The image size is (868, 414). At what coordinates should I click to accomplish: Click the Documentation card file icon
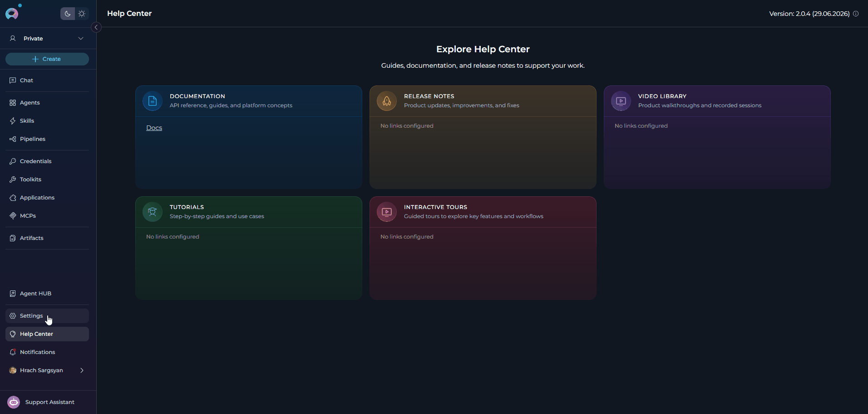pyautogui.click(x=153, y=101)
